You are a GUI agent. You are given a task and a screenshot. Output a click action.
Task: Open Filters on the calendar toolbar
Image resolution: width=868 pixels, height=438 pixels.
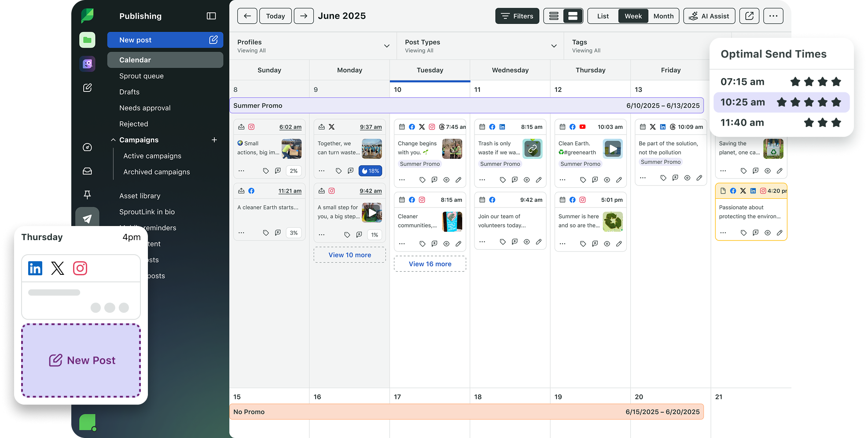pos(517,16)
